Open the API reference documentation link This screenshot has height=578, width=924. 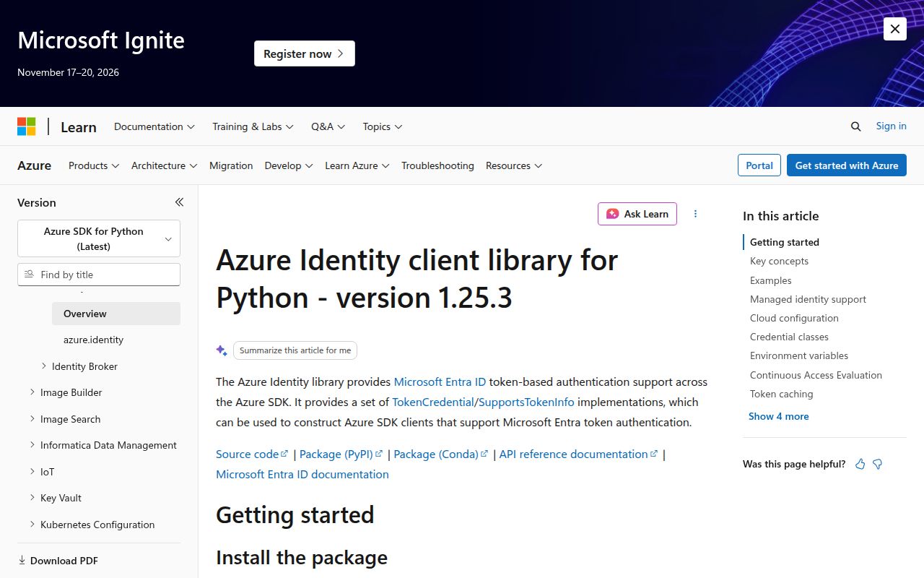click(x=579, y=454)
